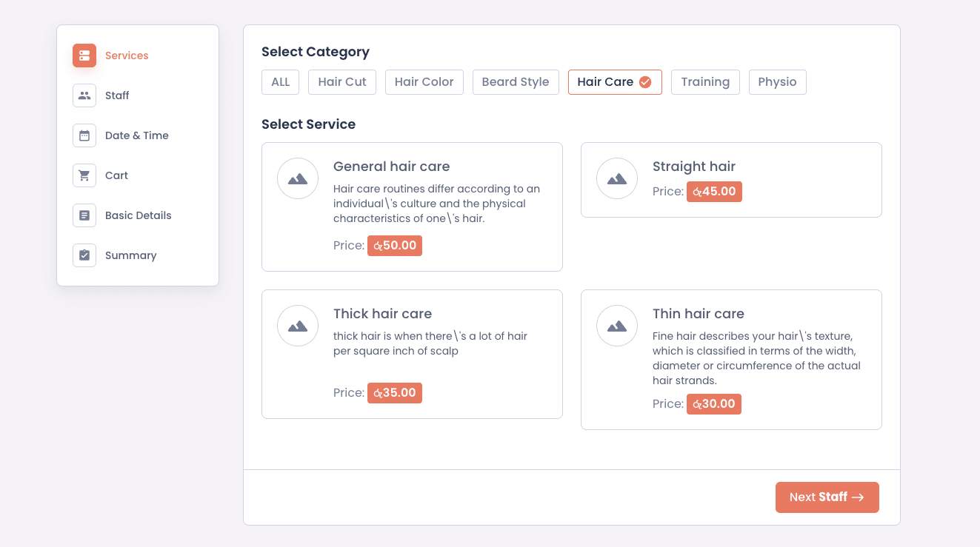Go to the Basic Details step label
This screenshot has width=980, height=547.
[x=139, y=215]
